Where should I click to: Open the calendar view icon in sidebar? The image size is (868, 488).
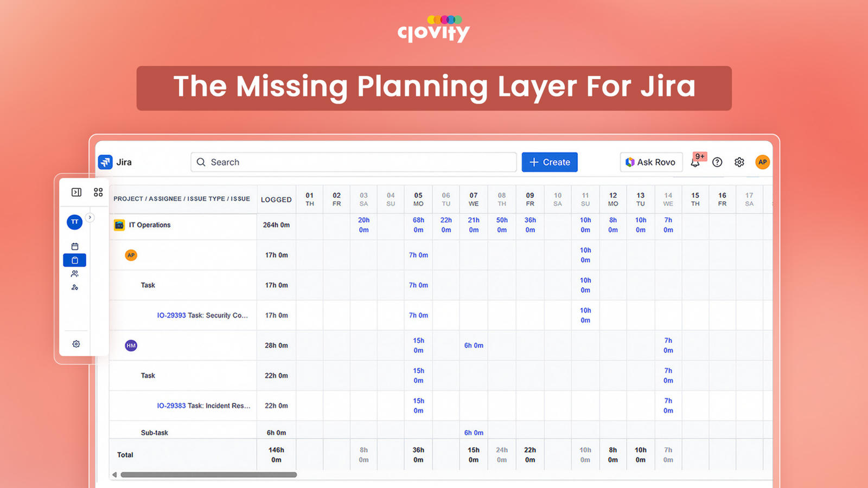(75, 247)
